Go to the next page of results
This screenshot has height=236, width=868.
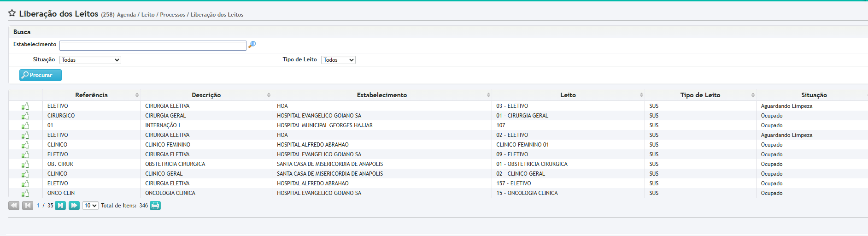pyautogui.click(x=60, y=206)
